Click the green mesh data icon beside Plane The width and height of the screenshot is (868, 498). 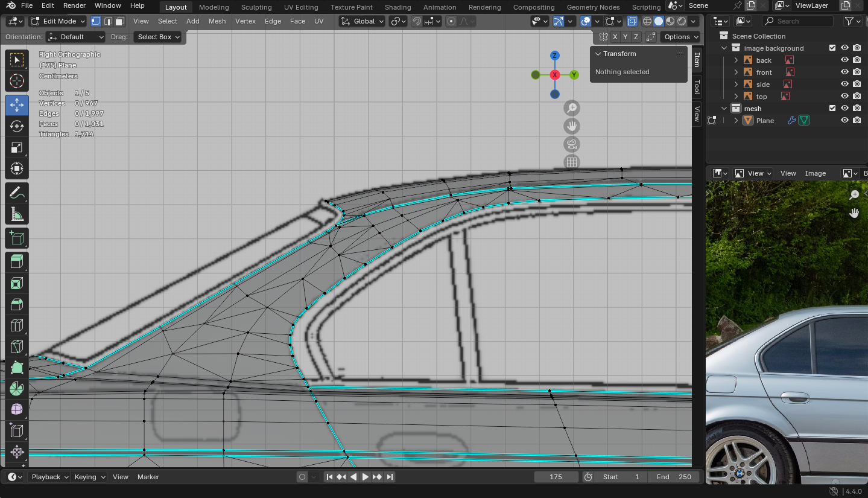point(804,121)
